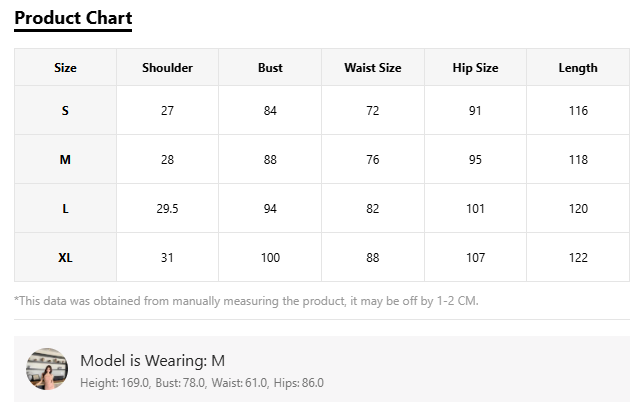Click the model height and measurements line
The height and width of the screenshot is (409, 640).
coord(202,383)
